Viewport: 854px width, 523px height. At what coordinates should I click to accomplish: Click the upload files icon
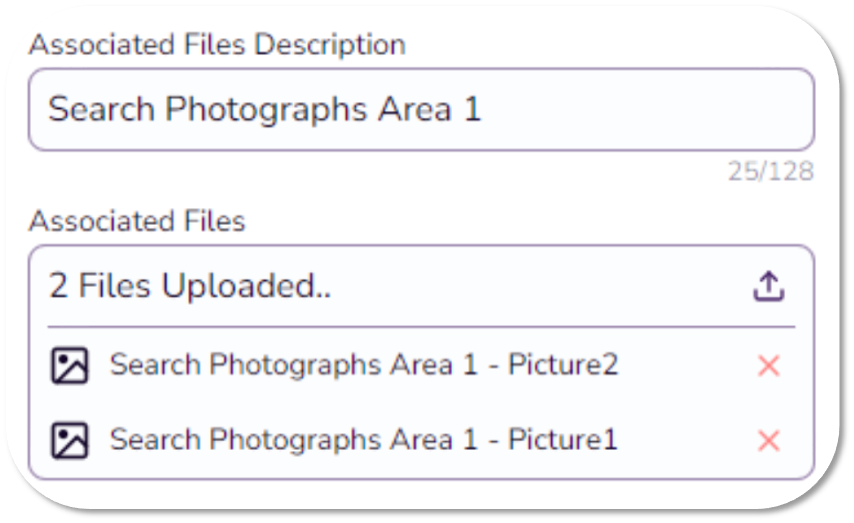[x=768, y=287]
